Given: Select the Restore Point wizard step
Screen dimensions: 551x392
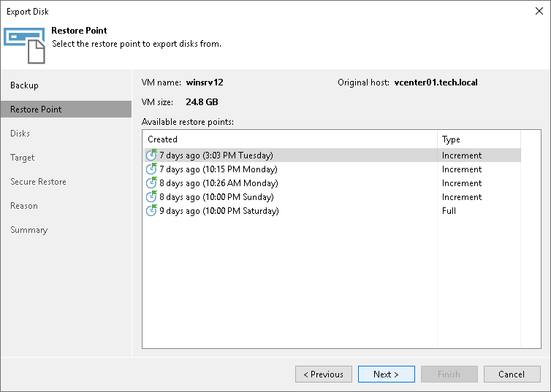Looking at the screenshot, I should pyautogui.click(x=37, y=109).
